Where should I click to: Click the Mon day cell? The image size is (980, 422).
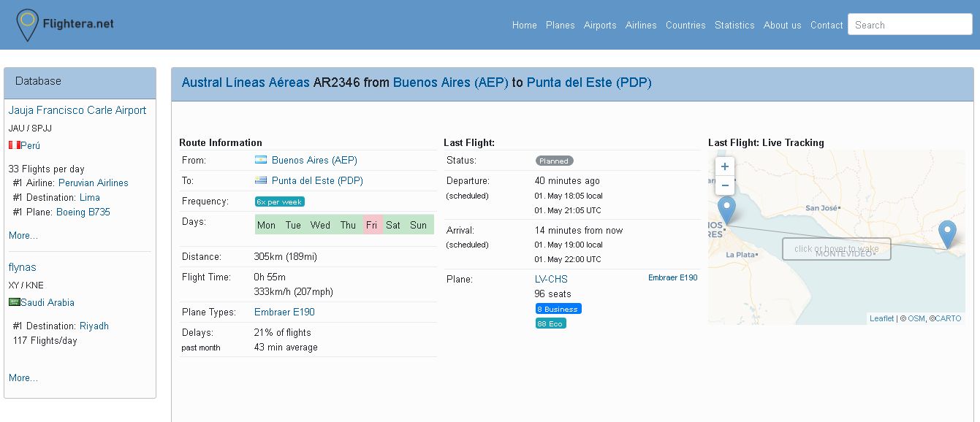(267, 225)
